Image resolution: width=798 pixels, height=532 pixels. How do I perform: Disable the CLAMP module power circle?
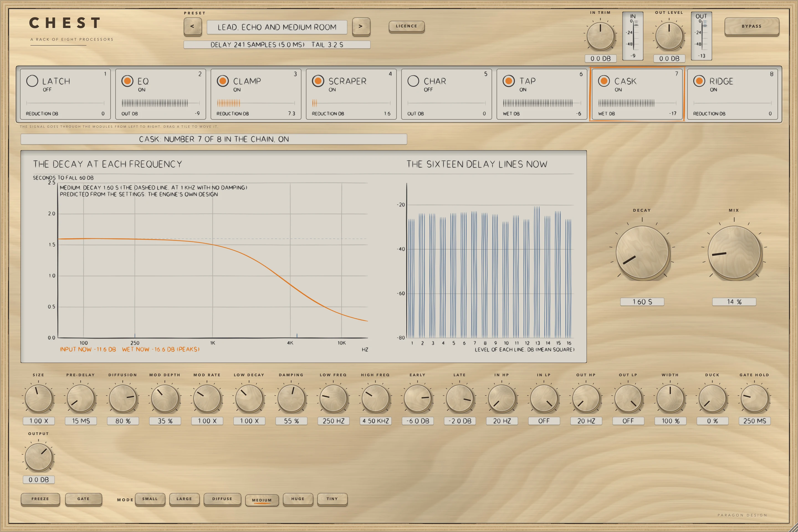[222, 81]
